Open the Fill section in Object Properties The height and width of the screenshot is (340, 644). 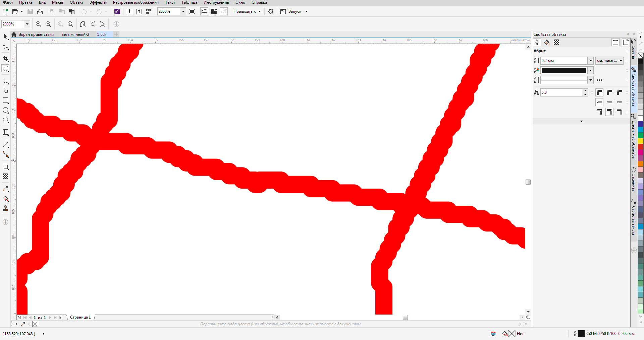coord(547,42)
